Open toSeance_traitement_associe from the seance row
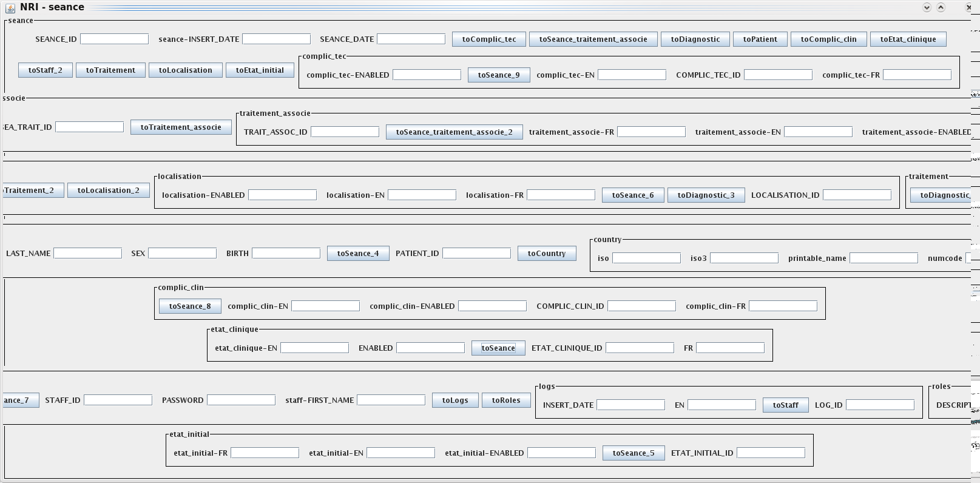The width and height of the screenshot is (980, 483). coord(593,39)
